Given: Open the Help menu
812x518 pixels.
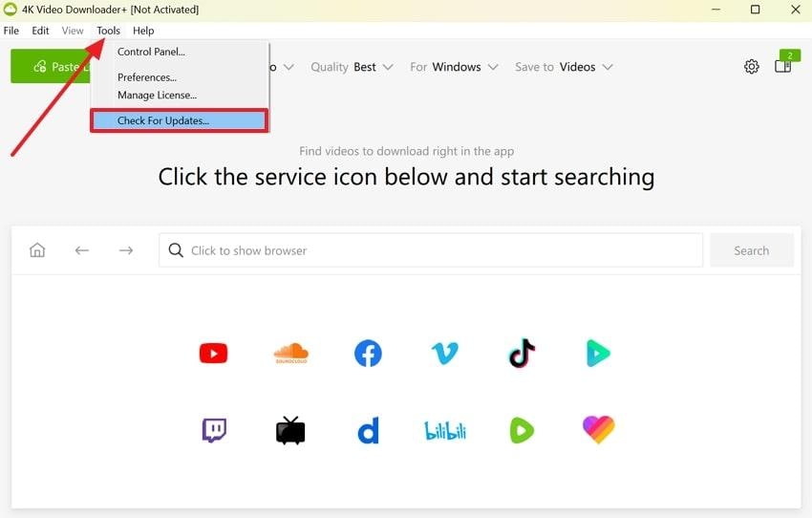Looking at the screenshot, I should coord(143,31).
